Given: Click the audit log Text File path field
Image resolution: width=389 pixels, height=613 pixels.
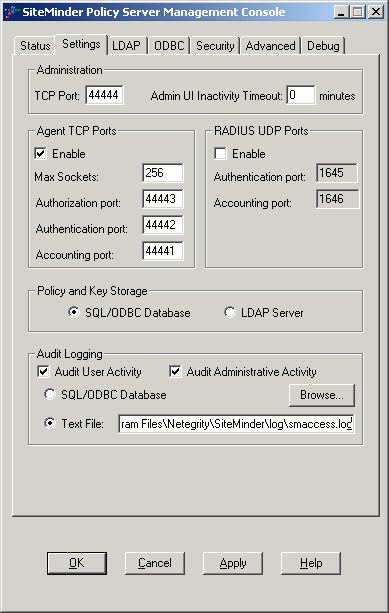Looking at the screenshot, I should pos(236,424).
